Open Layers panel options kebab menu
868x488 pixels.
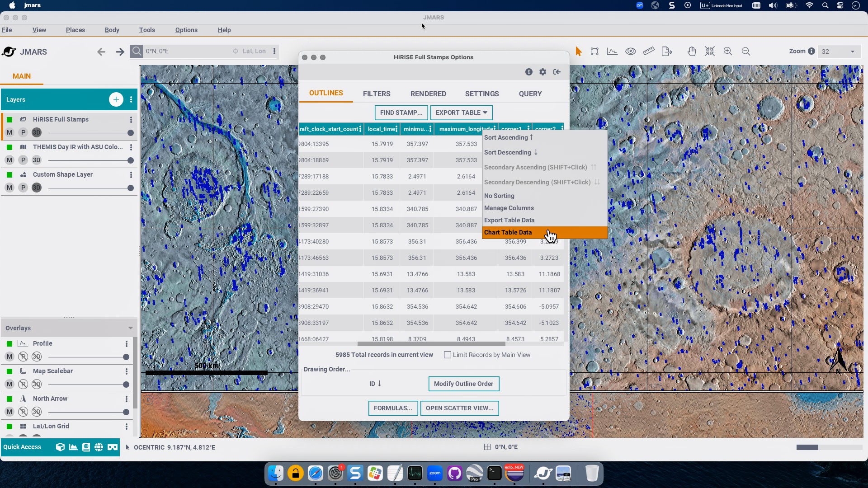pyautogui.click(x=131, y=99)
